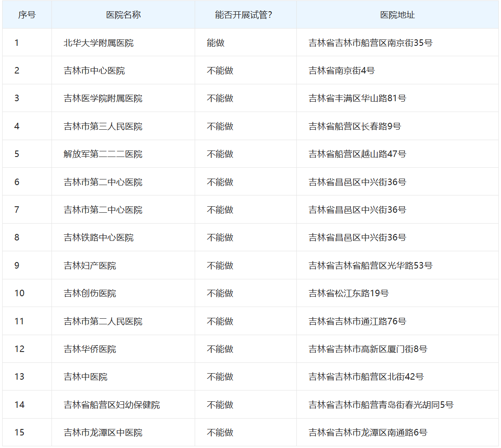501x448 pixels.
Task: Select hospital name 解放军第二二二医院
Action: 103,154
